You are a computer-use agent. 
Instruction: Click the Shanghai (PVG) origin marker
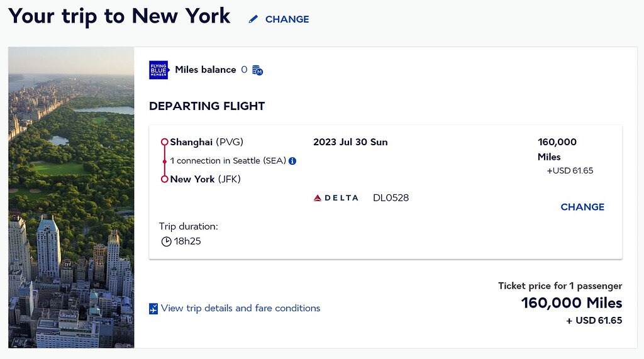point(164,142)
